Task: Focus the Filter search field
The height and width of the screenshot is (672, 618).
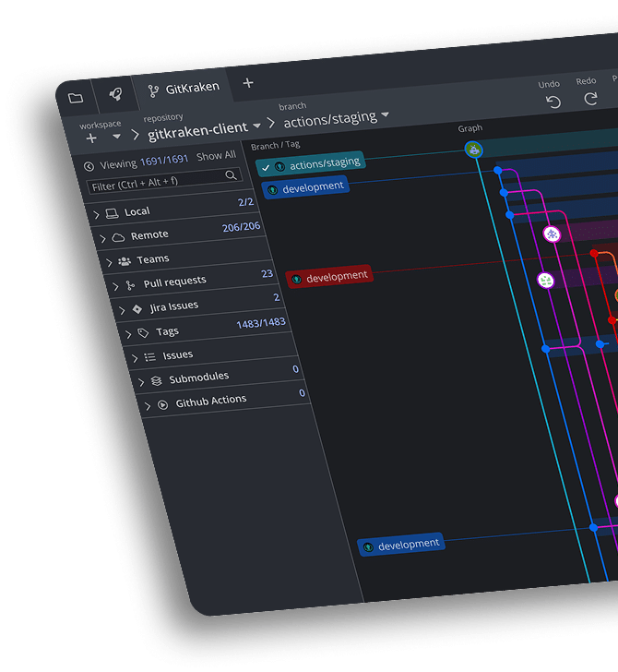Action: click(164, 181)
